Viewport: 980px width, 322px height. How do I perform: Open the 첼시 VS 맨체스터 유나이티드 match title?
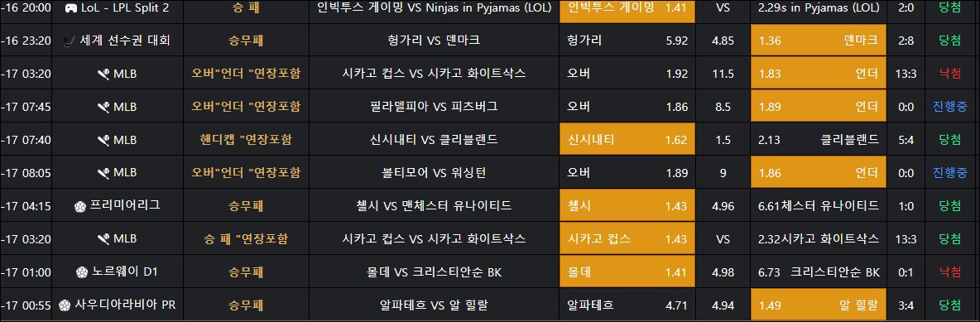coord(434,206)
